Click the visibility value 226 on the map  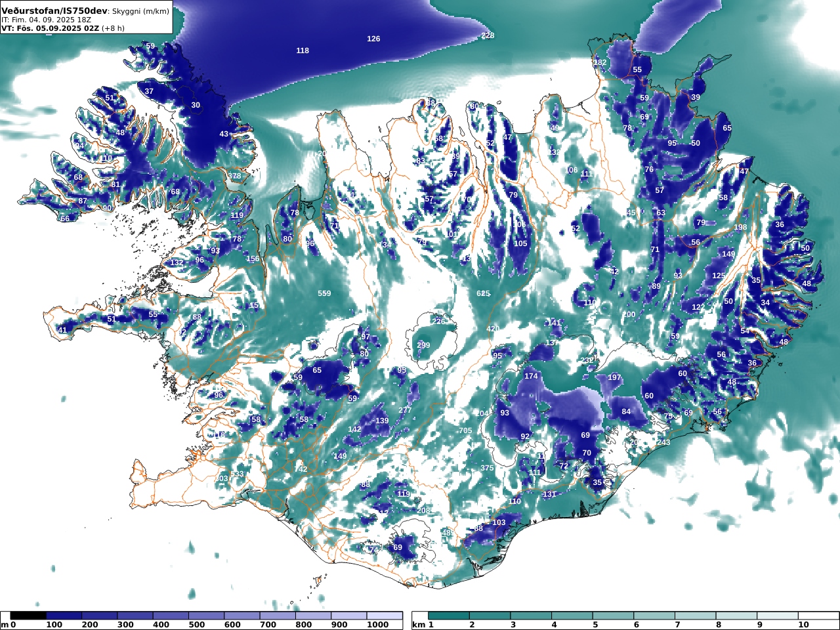click(438, 322)
